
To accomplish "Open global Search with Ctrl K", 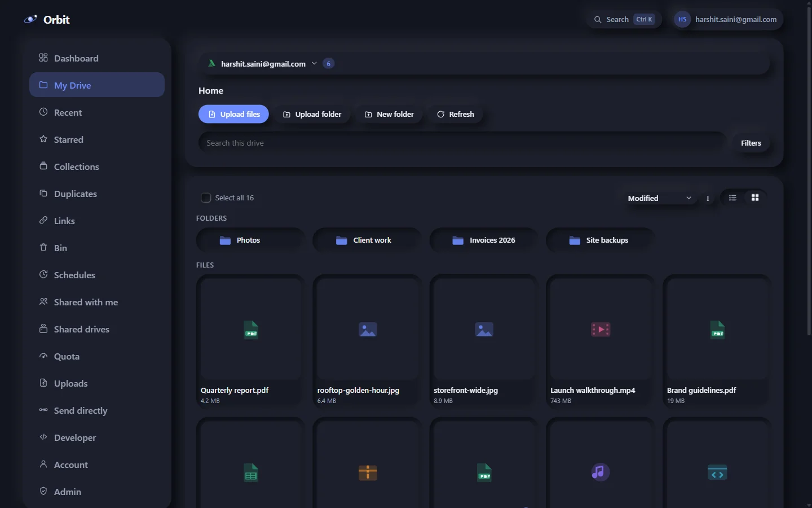I will pos(624,19).
